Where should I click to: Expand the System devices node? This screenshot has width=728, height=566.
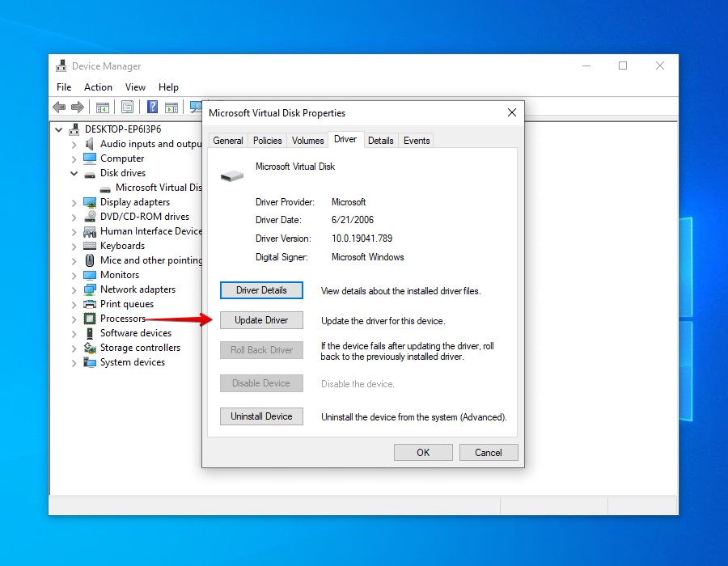coord(74,363)
